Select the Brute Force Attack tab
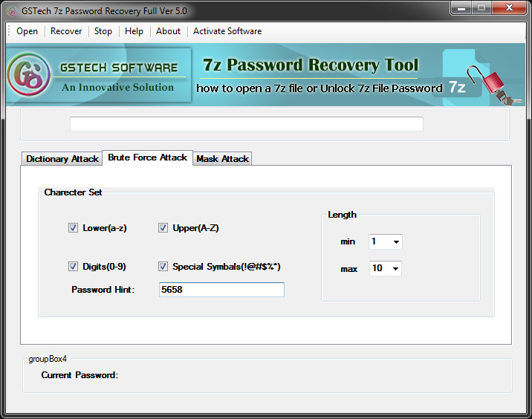Image resolution: width=532 pixels, height=419 pixels. coord(147,157)
